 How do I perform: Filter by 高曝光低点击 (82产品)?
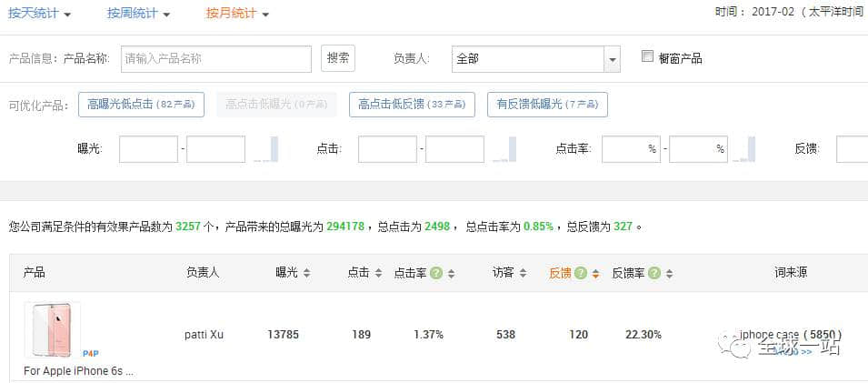coord(141,105)
